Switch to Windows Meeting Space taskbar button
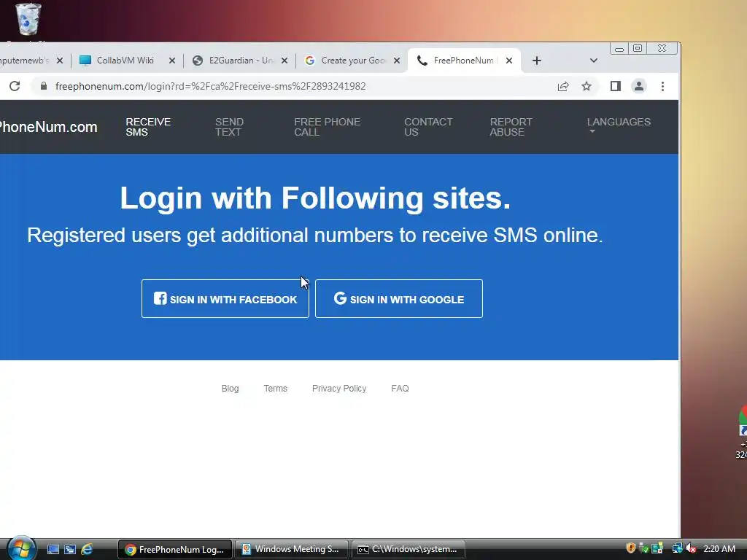 [x=292, y=550]
